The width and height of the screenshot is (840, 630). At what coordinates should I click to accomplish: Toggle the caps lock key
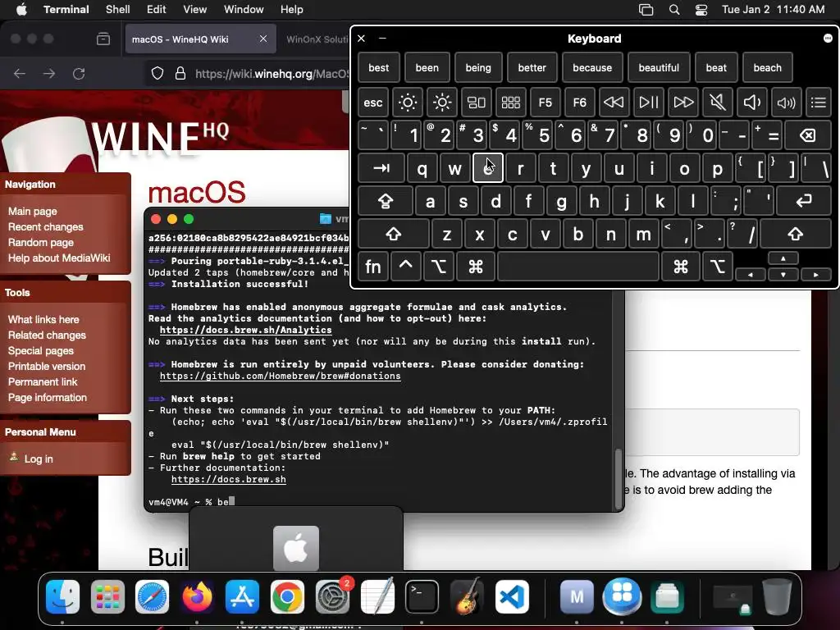tap(386, 201)
